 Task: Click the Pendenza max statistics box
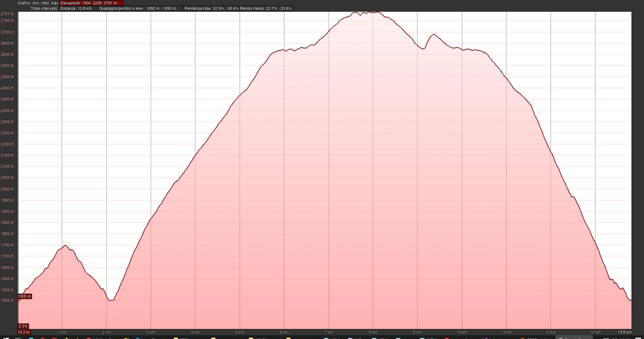pos(211,8)
